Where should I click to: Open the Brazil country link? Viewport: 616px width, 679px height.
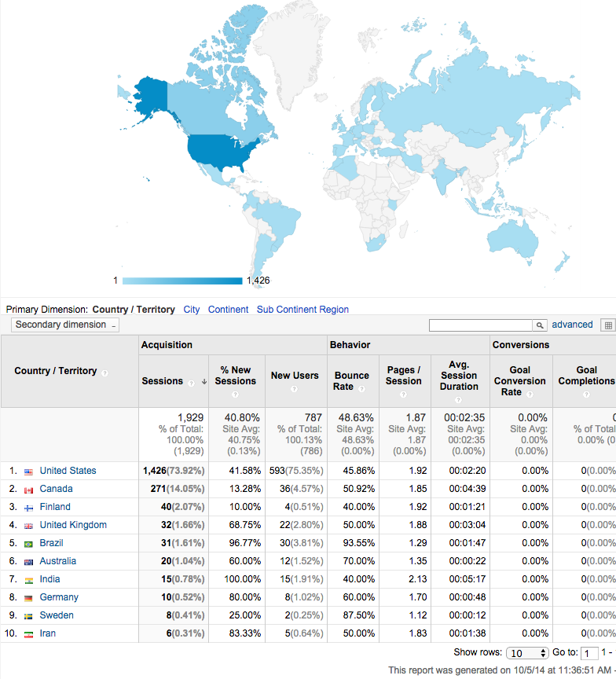(x=52, y=543)
